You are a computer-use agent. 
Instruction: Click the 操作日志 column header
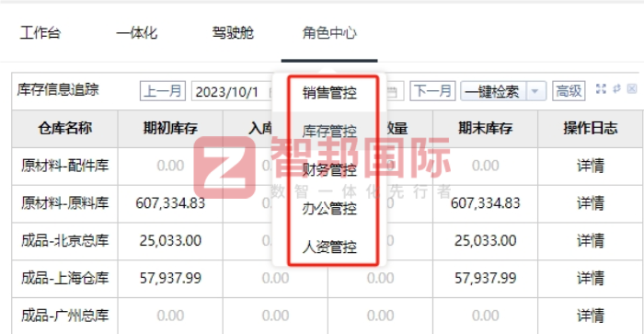click(x=591, y=128)
